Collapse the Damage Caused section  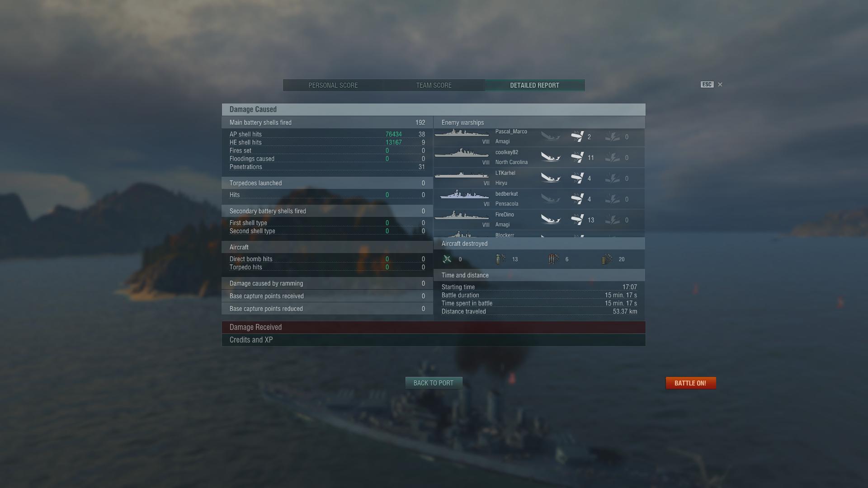[x=434, y=109]
